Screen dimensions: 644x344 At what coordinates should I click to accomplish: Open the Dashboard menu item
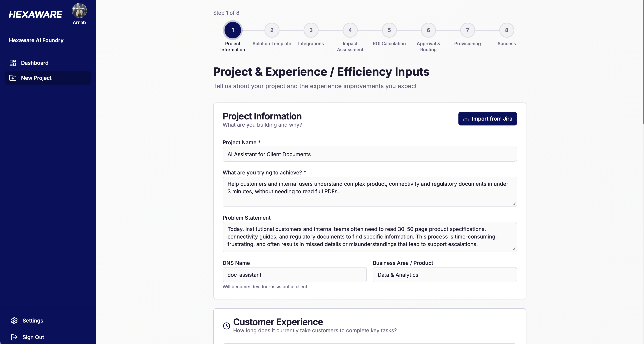35,63
